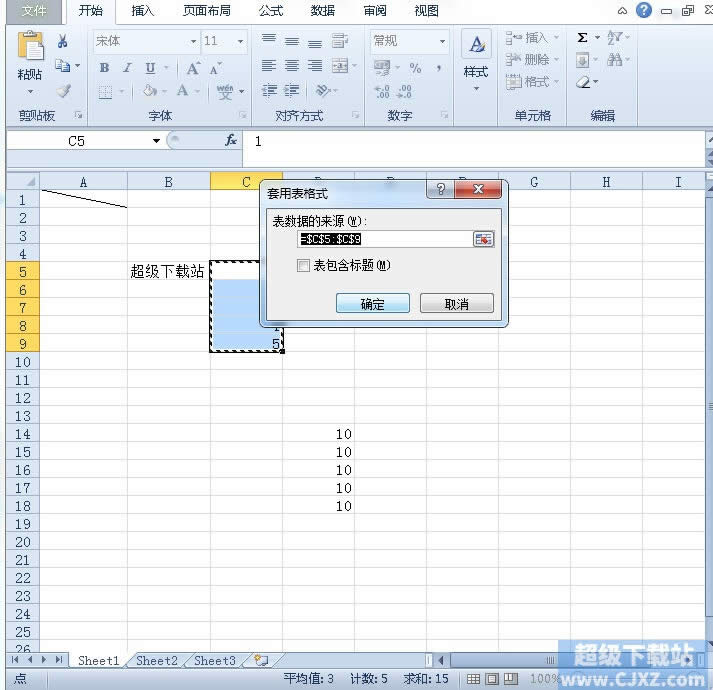Viewport: 713px width, 690px height.
Task: Select the Format Painter brush
Action: click(63, 91)
